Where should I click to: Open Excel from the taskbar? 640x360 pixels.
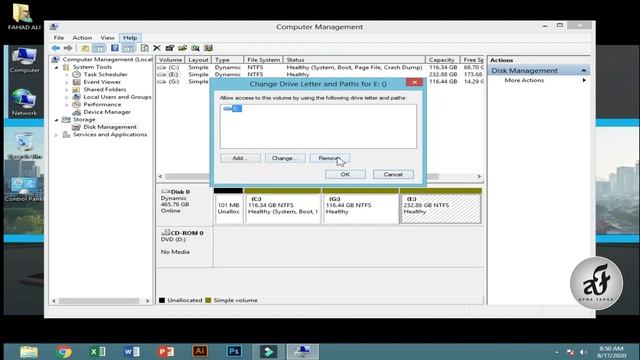[x=98, y=351]
